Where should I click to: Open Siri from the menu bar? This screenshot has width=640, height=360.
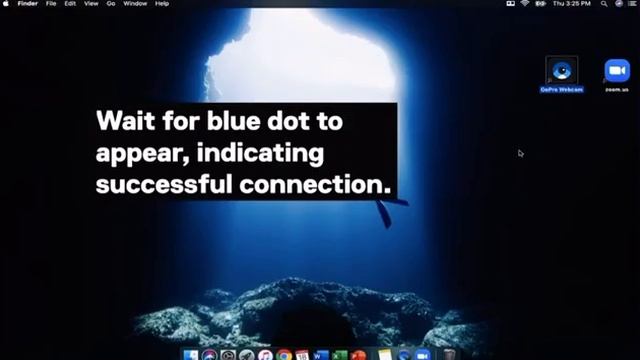pyautogui.click(x=619, y=3)
